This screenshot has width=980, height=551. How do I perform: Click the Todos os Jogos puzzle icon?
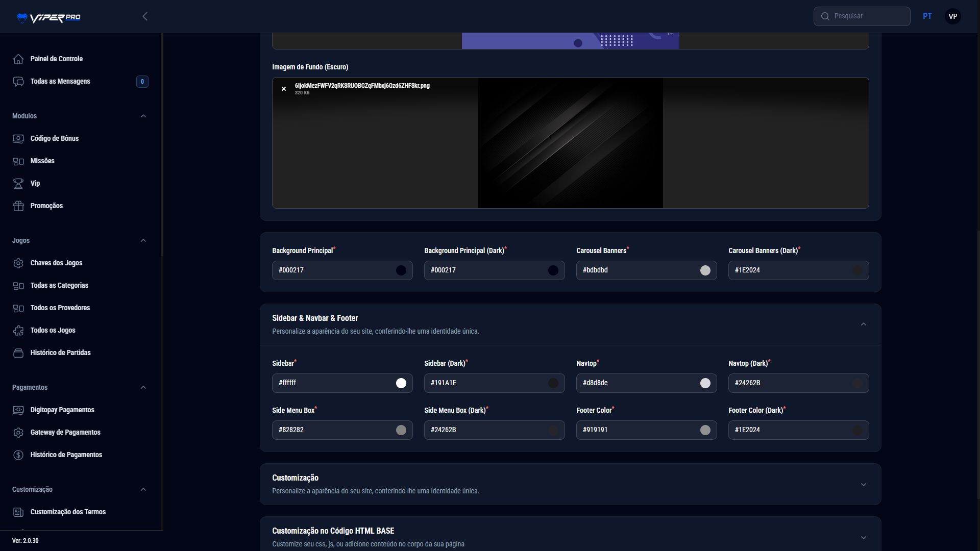click(x=18, y=331)
